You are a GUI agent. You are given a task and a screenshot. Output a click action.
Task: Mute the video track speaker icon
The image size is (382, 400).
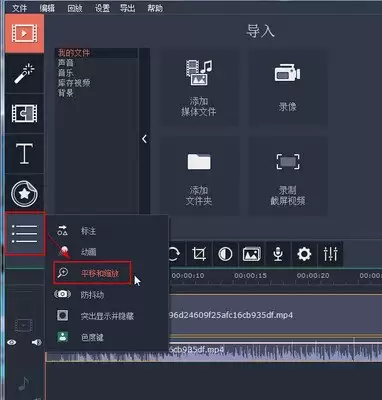coord(37,342)
